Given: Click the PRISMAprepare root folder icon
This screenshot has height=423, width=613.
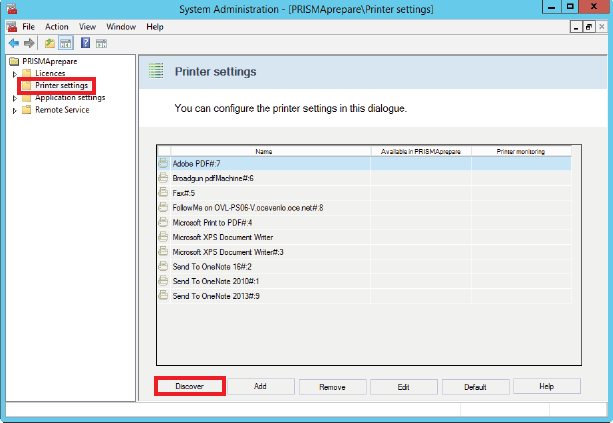Looking at the screenshot, I should tap(14, 61).
